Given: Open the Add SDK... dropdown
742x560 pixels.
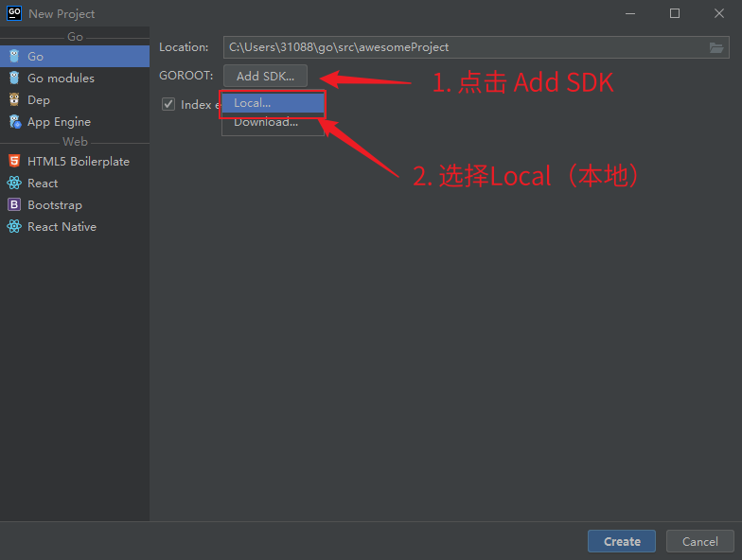Looking at the screenshot, I should 265,77.
